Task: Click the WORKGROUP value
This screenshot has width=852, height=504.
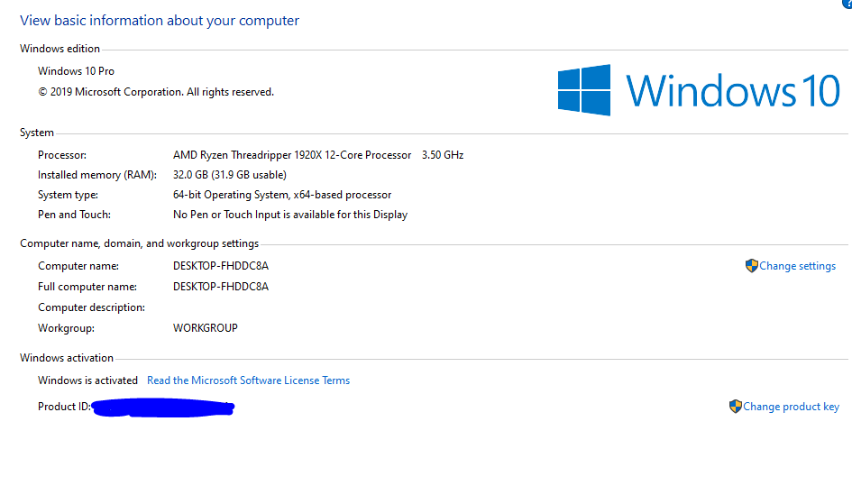Action: point(205,328)
